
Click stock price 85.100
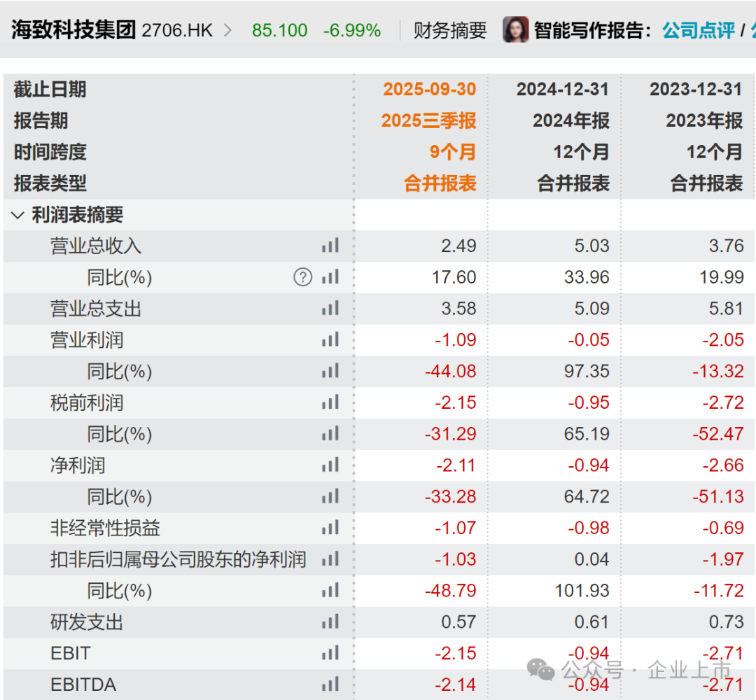coord(279,30)
